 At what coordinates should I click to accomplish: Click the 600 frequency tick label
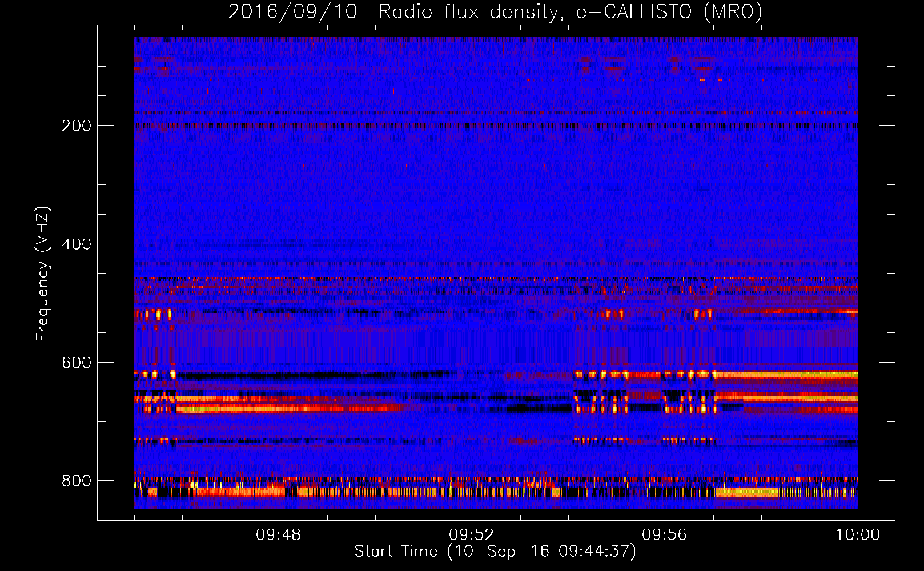click(x=77, y=363)
